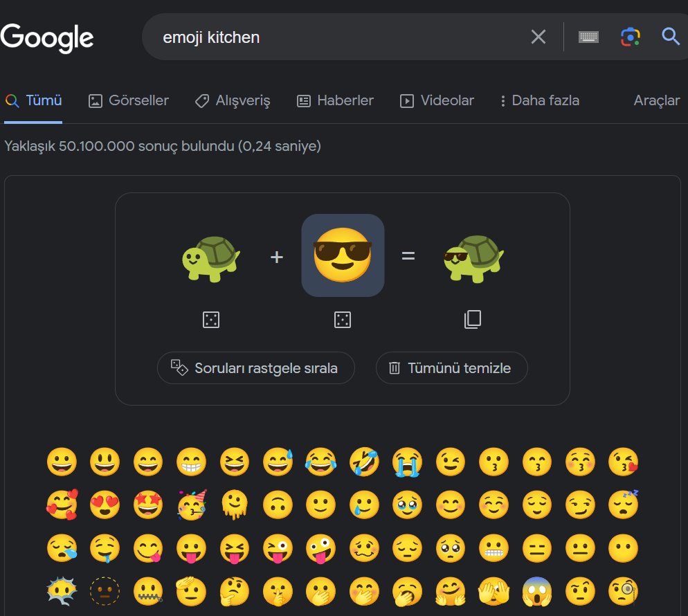
Task: Pick the peeking through hands emoji
Action: (494, 591)
